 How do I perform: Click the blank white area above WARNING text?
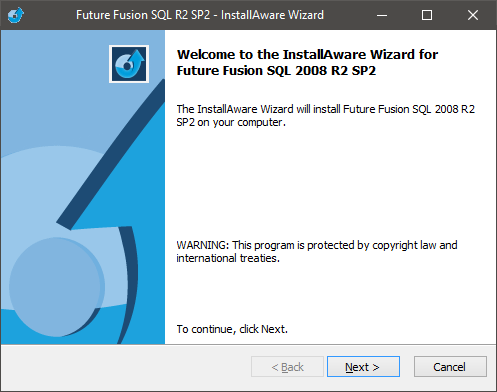click(x=330, y=183)
